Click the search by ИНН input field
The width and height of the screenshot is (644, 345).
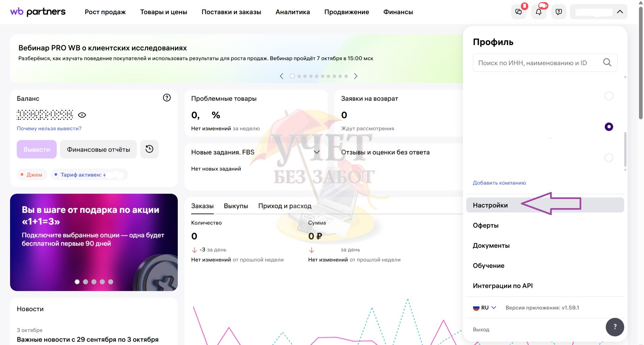pyautogui.click(x=537, y=63)
